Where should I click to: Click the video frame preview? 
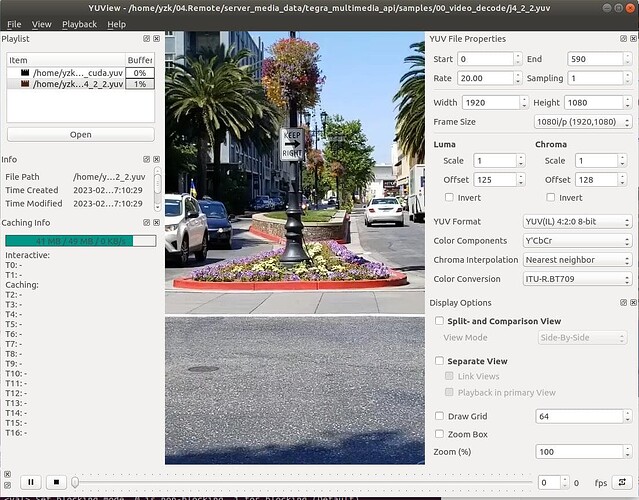[x=295, y=248]
